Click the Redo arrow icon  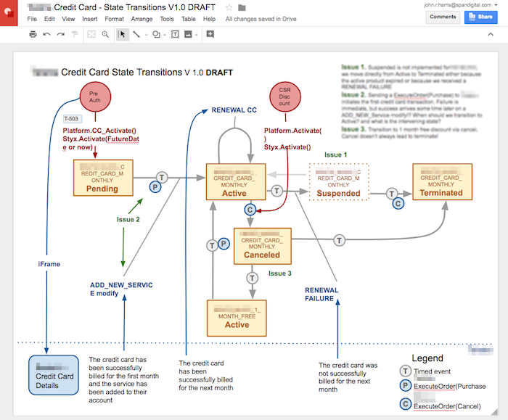[x=60, y=34]
